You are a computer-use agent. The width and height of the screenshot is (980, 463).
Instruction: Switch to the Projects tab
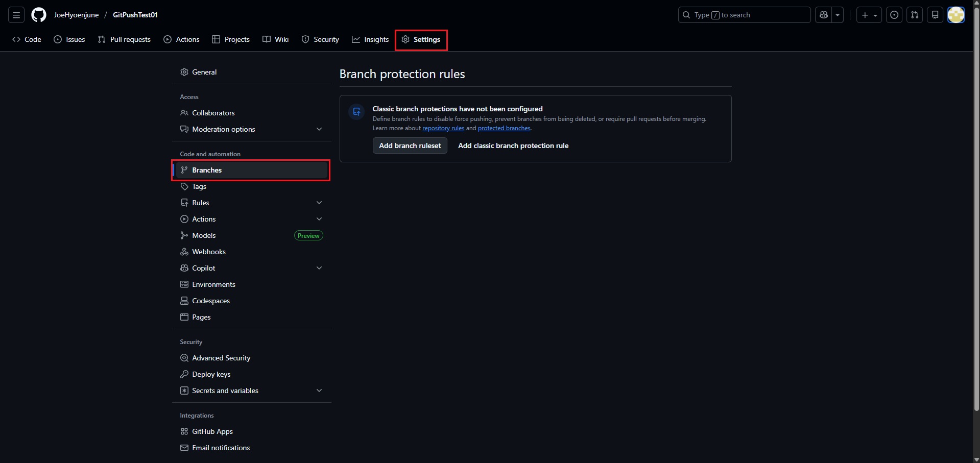(231, 39)
